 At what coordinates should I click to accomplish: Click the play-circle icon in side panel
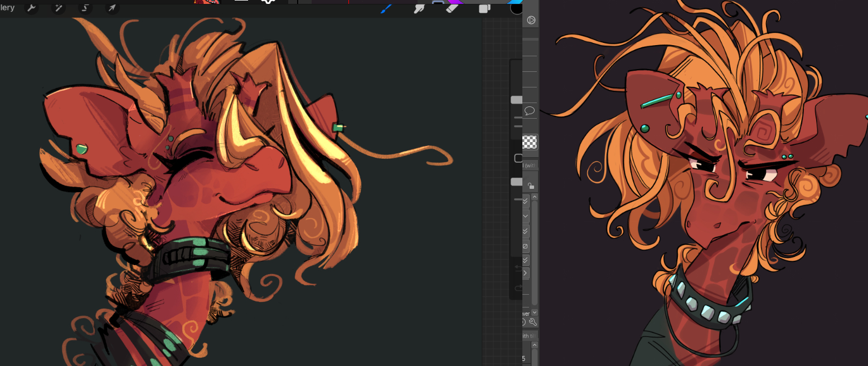(x=531, y=20)
